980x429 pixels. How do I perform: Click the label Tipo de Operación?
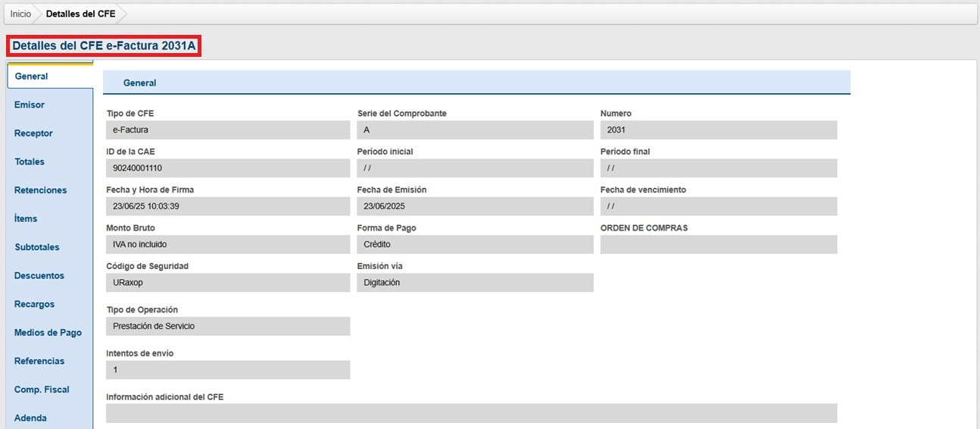(142, 310)
